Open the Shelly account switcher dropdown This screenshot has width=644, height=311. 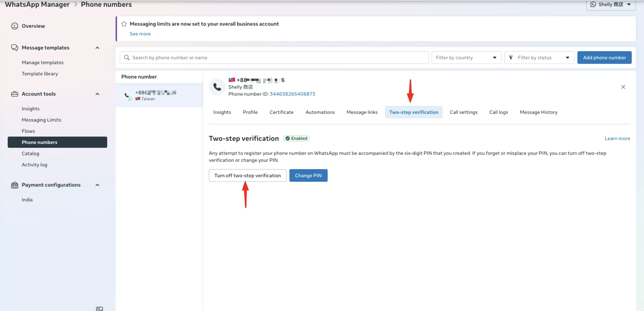pyautogui.click(x=610, y=4)
